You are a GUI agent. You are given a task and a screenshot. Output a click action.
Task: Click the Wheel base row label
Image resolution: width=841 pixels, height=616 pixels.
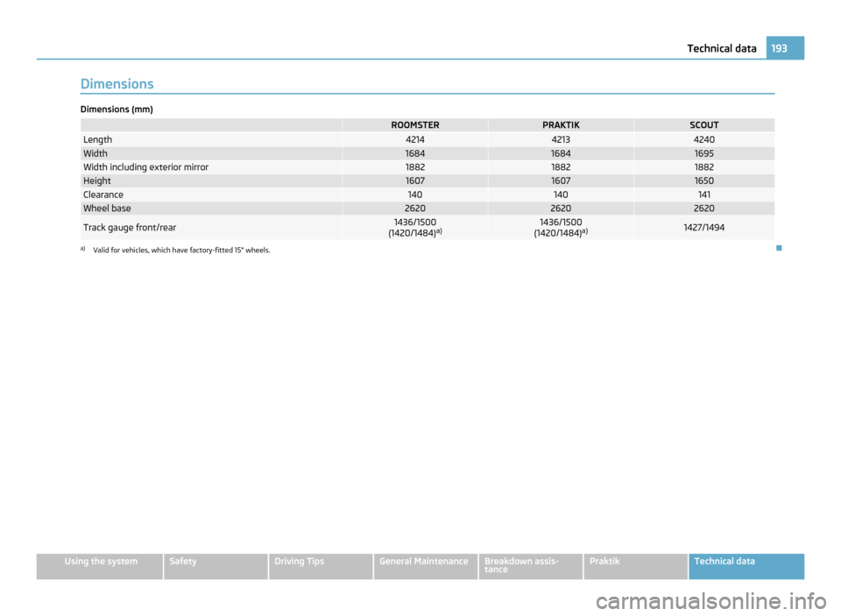click(x=107, y=209)
